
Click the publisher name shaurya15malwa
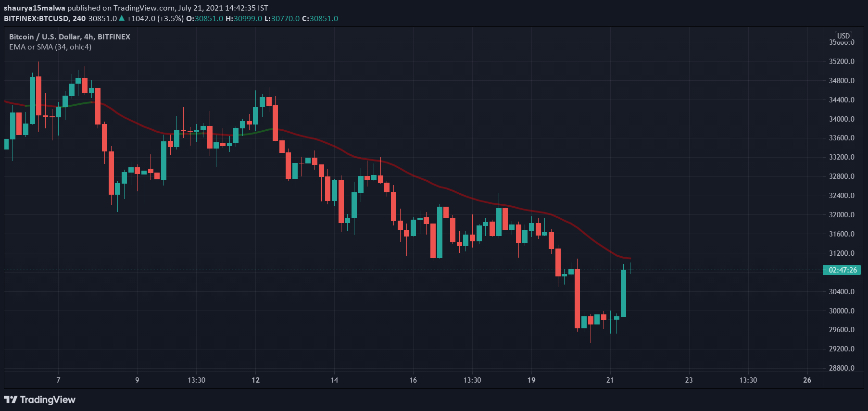click(35, 8)
